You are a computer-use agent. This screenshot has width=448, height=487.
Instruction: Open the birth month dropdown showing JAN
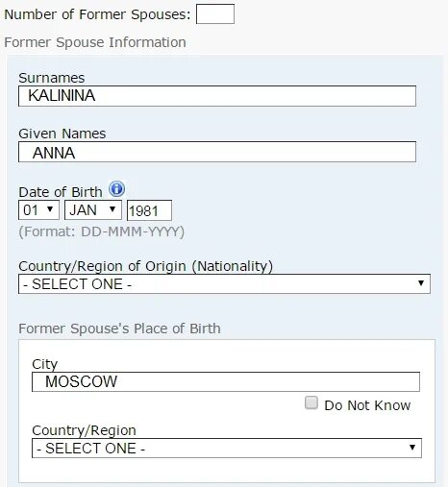(93, 210)
